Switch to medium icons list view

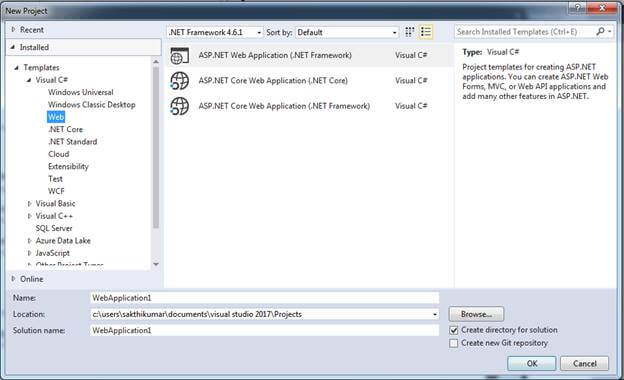426,32
